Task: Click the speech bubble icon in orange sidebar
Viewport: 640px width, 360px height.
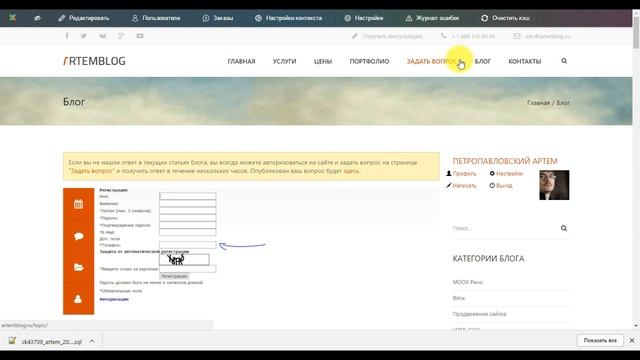Action: (78, 236)
